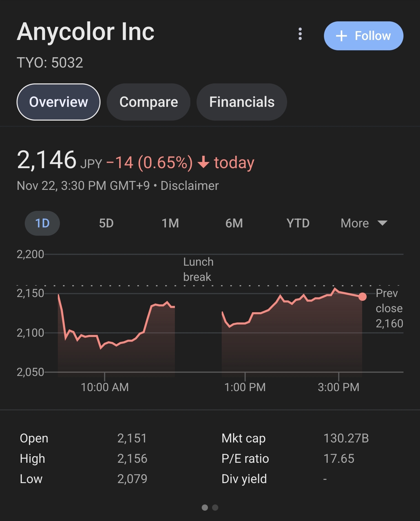The image size is (420, 521).
Task: Show the 6M chart range
Action: (x=234, y=223)
